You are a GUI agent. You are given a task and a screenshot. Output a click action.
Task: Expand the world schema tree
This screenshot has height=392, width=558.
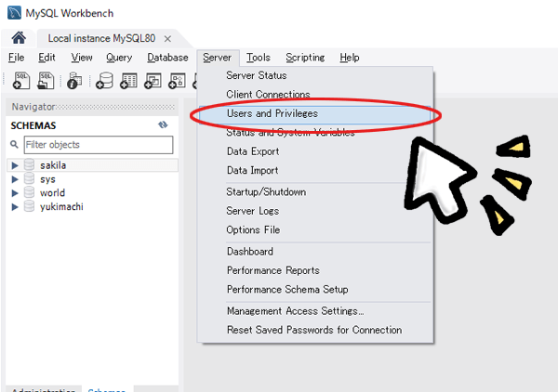tap(15, 193)
